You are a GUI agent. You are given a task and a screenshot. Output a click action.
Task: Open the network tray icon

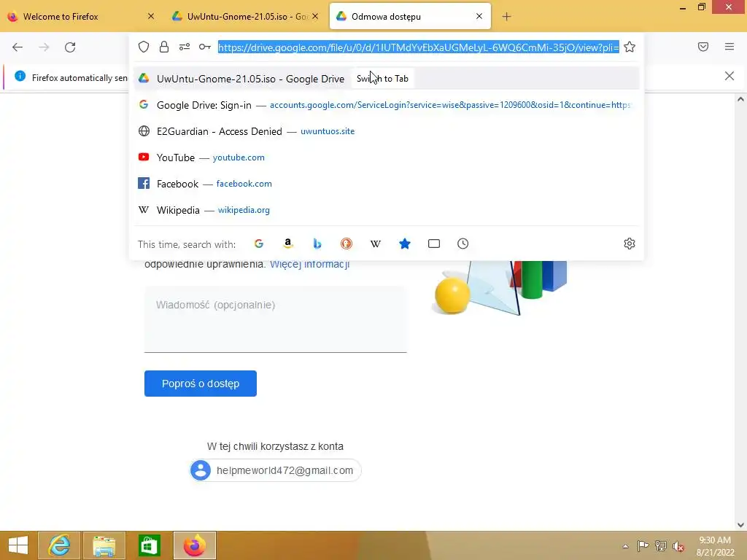(661, 545)
